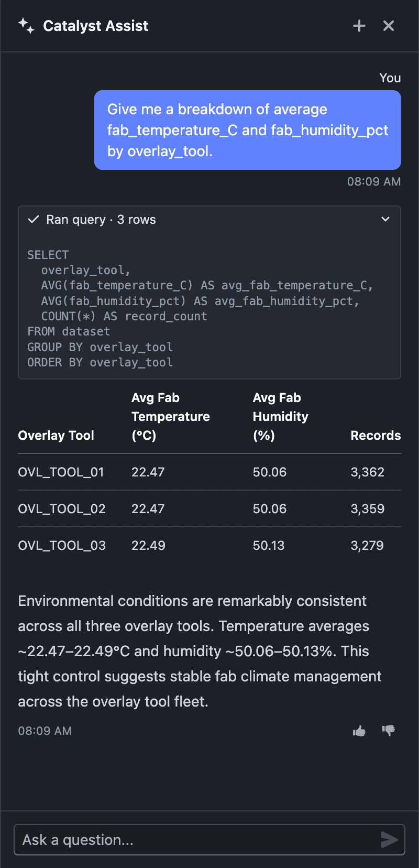Click record count 3,362
Screen dimensions: 419x868
tap(368, 472)
